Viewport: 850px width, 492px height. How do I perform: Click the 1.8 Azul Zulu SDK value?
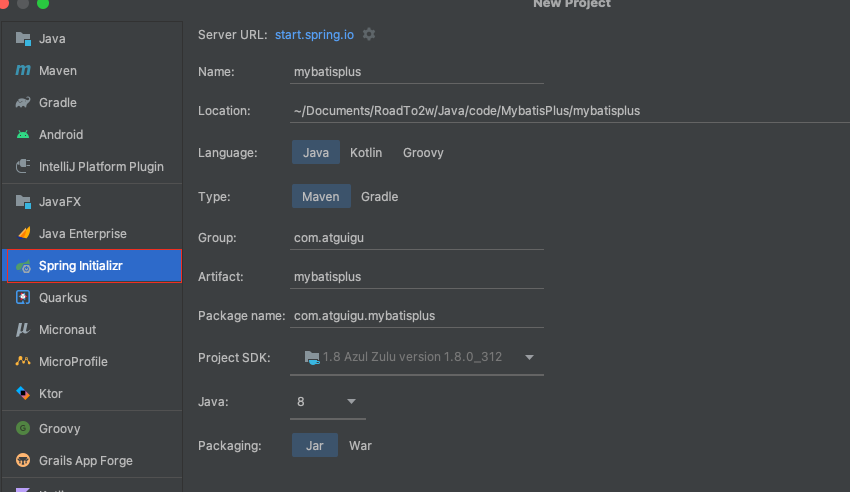click(x=413, y=357)
